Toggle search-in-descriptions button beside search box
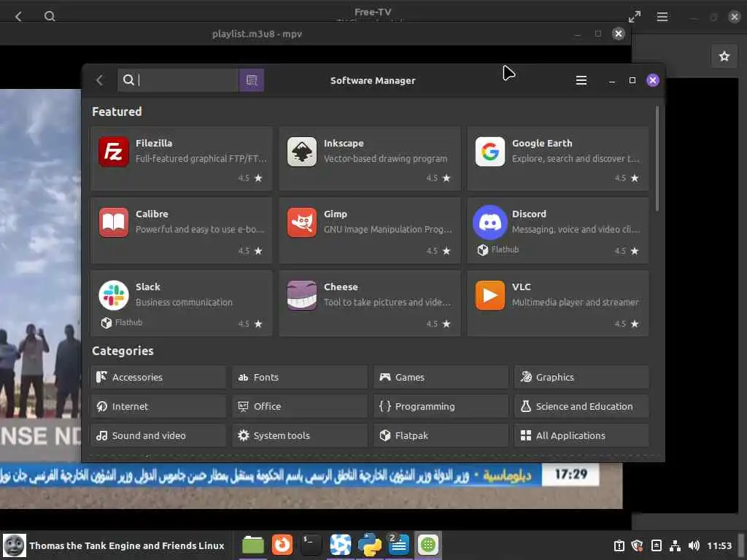This screenshot has height=560, width=747. pos(252,80)
